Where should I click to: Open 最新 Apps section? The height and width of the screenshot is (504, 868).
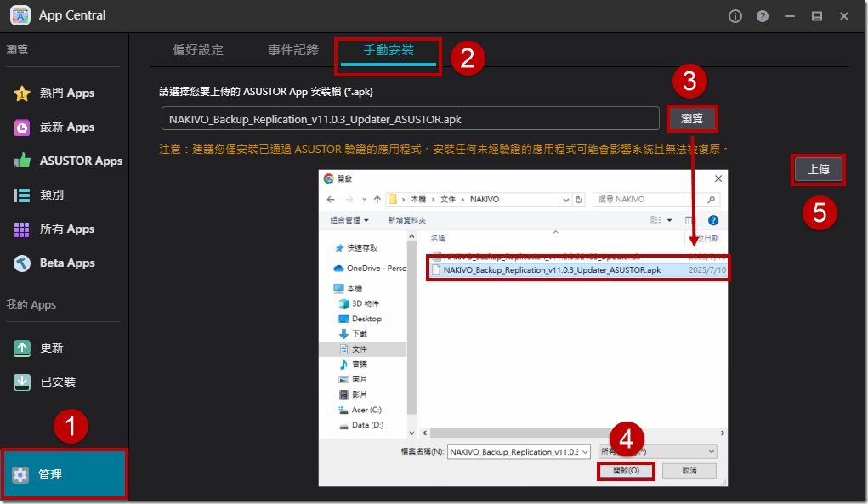54,127
